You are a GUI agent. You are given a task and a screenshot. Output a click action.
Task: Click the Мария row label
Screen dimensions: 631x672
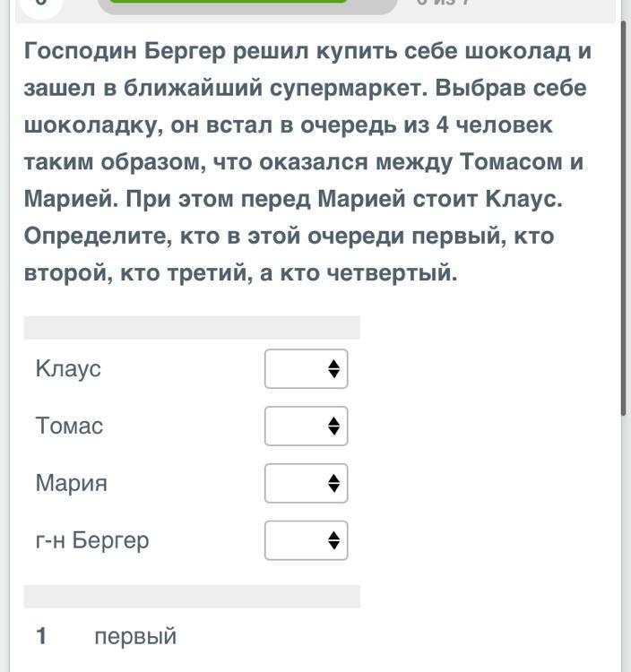(x=72, y=483)
